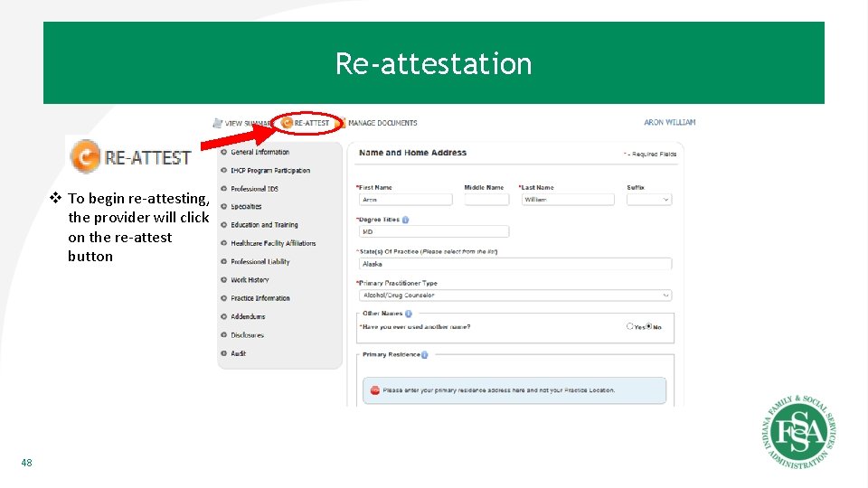
Task: Click the bullet icon beside Disclosures
Action: [x=223, y=334]
